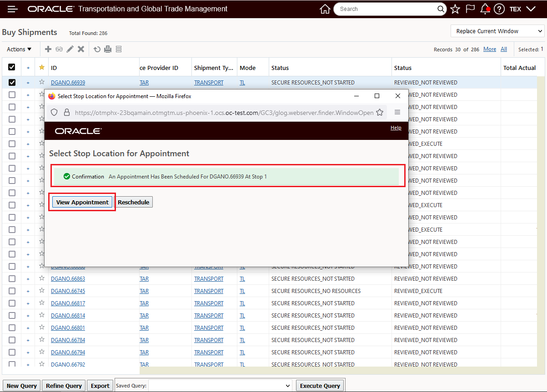Expand the DGANO.66863 row plus

coord(28,279)
